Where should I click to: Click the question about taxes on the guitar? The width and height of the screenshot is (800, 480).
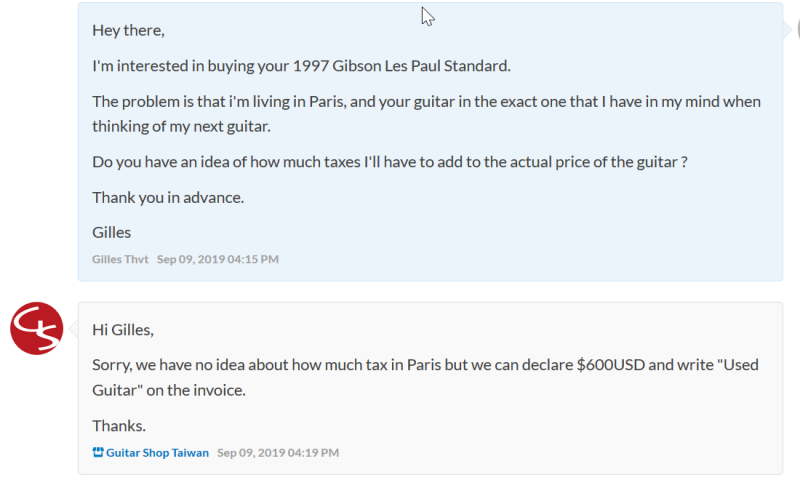click(389, 162)
